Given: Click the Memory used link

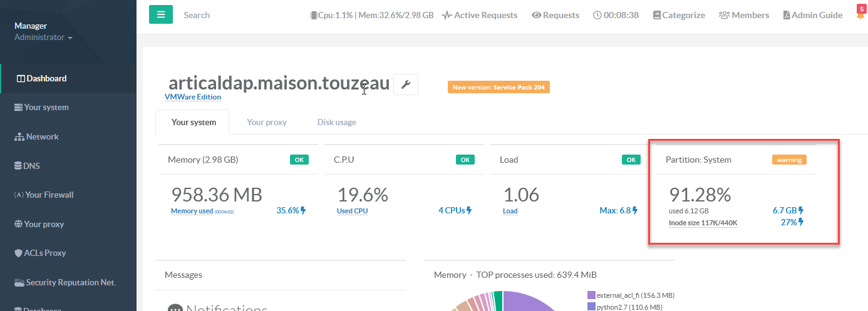Looking at the screenshot, I should (x=192, y=211).
